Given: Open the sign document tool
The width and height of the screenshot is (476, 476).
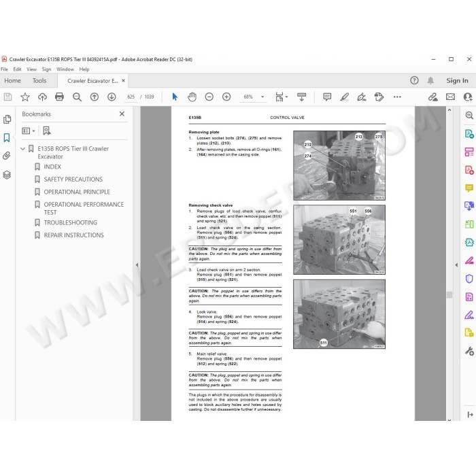Looking at the screenshot, I should [362, 97].
